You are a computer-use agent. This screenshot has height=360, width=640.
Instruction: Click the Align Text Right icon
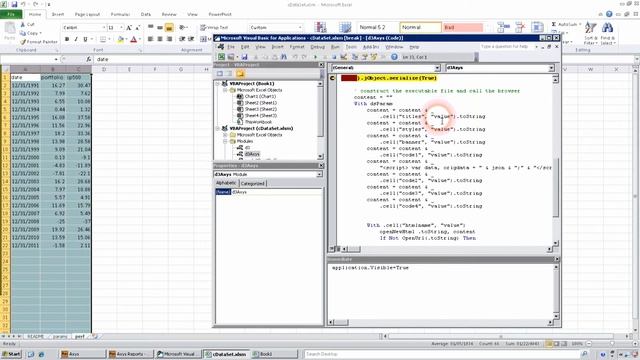169,39
